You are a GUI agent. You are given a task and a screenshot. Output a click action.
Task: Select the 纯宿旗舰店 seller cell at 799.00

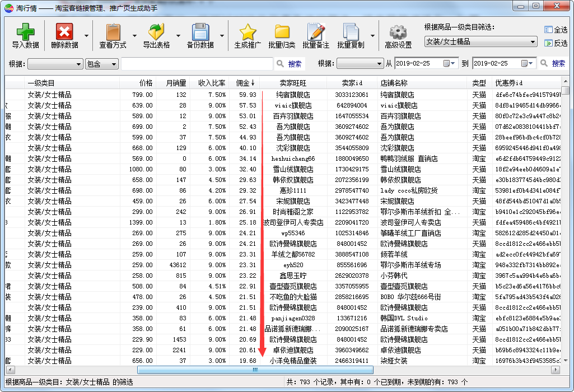click(293, 95)
